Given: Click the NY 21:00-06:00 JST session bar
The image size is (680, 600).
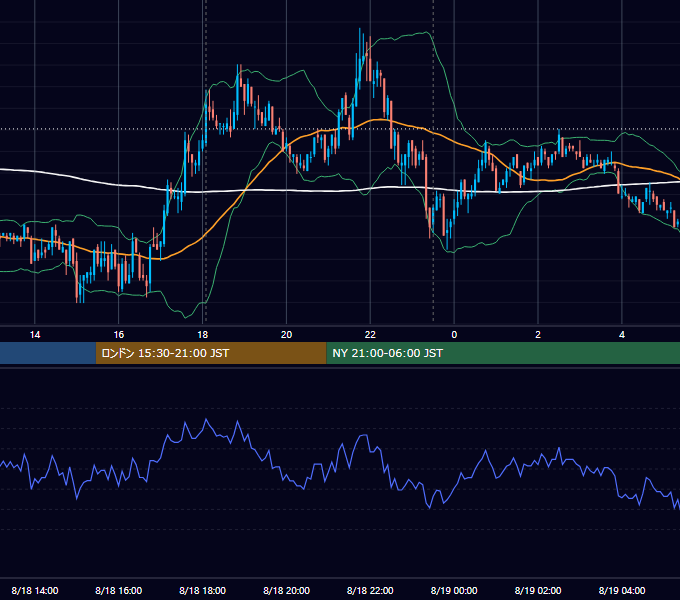Looking at the screenshot, I should 503,353.
